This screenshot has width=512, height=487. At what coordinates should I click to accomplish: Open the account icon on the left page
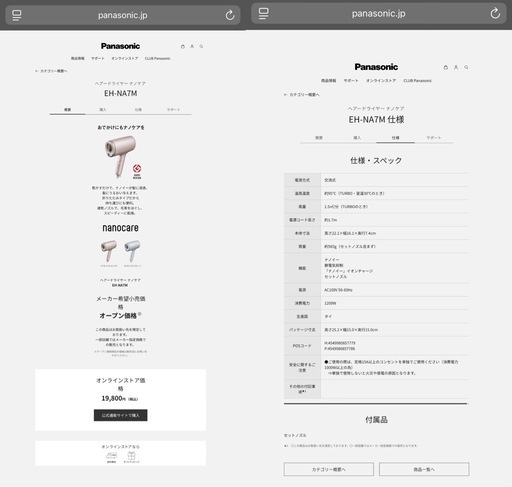(x=192, y=46)
